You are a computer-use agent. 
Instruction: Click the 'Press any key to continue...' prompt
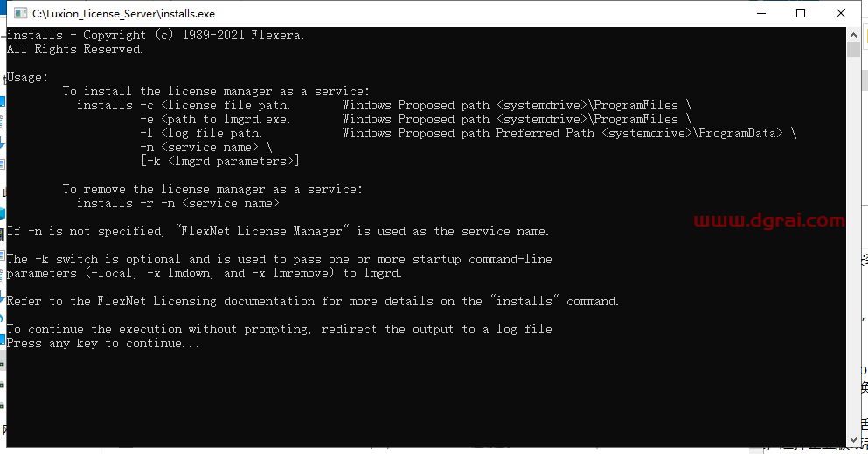pos(104,344)
